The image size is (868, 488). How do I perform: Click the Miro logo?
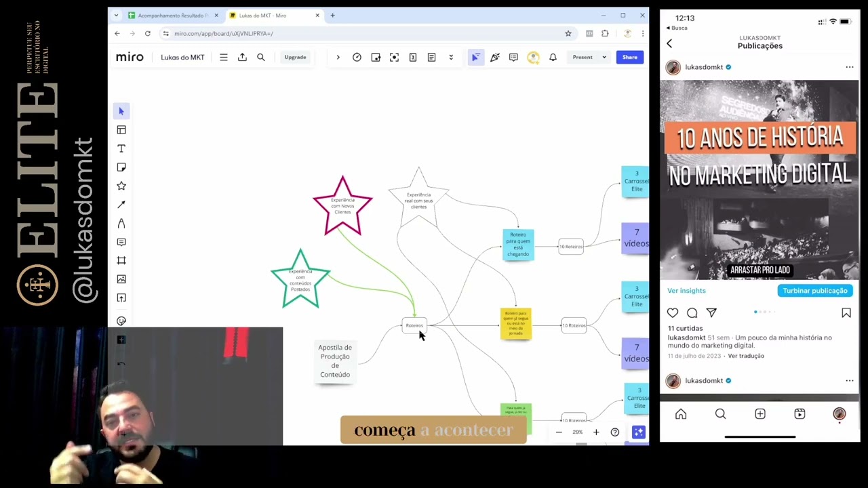point(130,58)
